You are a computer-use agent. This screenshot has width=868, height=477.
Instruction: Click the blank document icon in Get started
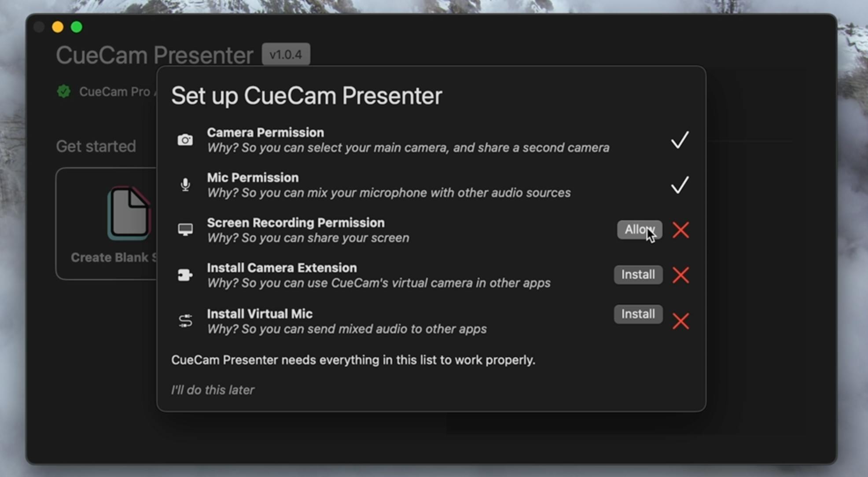(x=129, y=213)
